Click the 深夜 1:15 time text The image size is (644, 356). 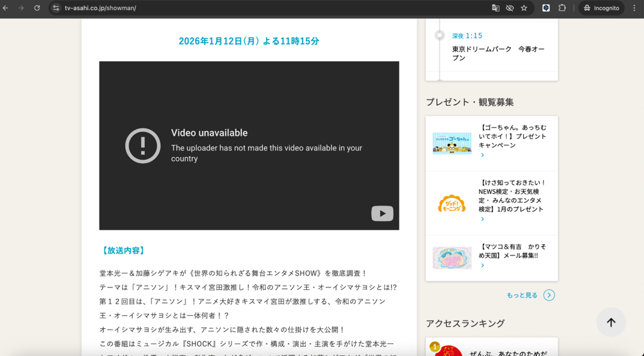[467, 36]
